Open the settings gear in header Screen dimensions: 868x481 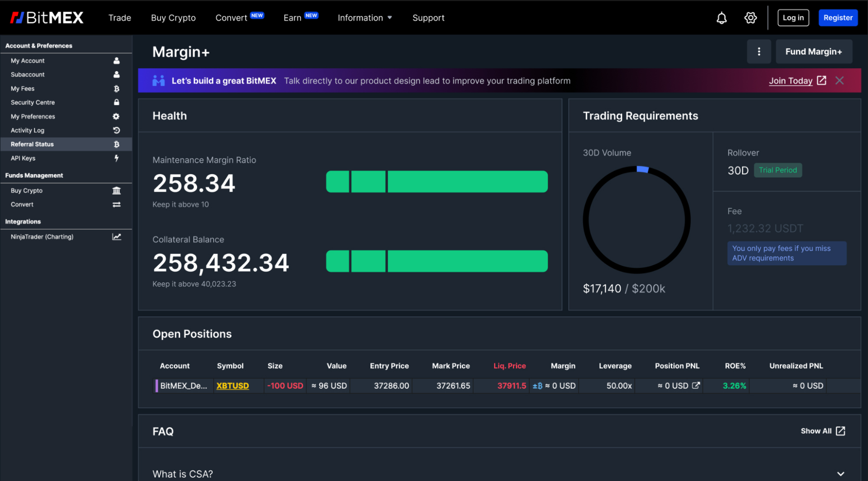point(750,18)
